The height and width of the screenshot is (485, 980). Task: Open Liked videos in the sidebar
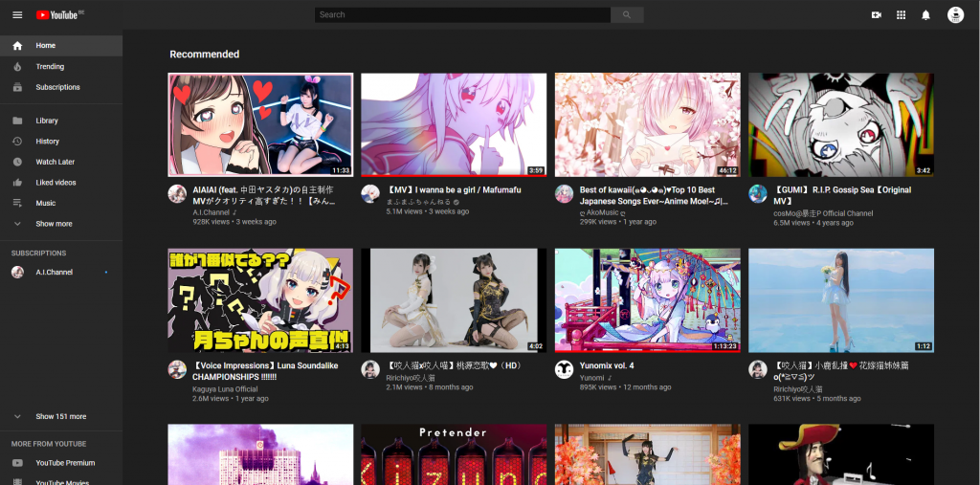coord(61,183)
